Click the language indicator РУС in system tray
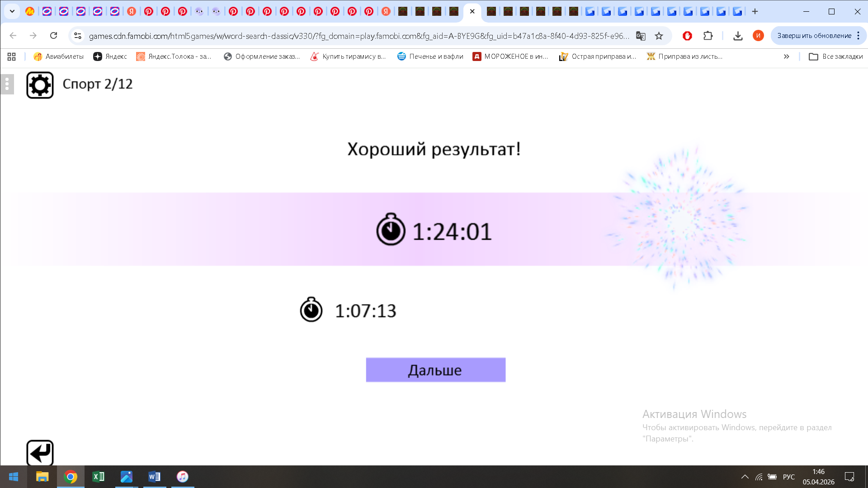Image resolution: width=868 pixels, height=488 pixels. (788, 477)
